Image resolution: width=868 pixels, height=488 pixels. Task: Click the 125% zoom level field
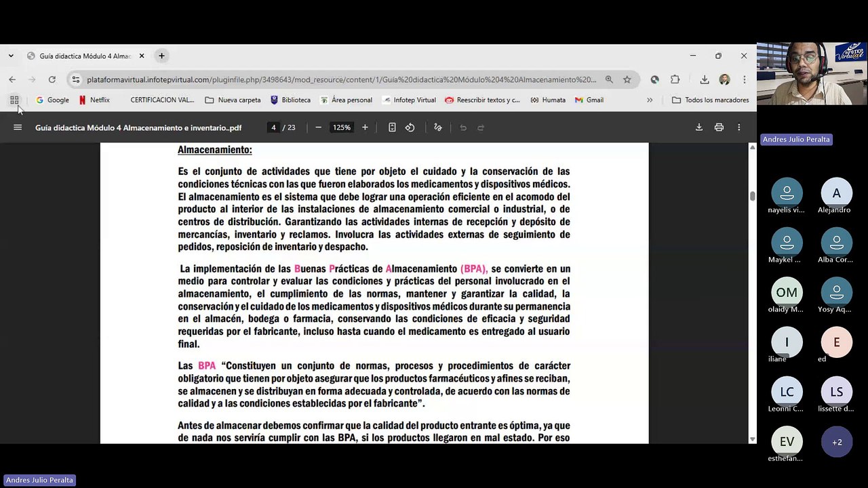click(342, 127)
